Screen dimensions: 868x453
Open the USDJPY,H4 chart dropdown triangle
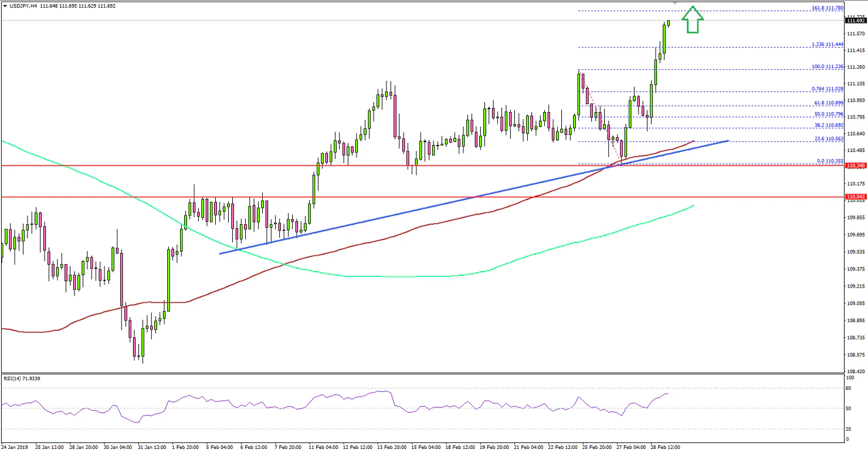[x=6, y=5]
